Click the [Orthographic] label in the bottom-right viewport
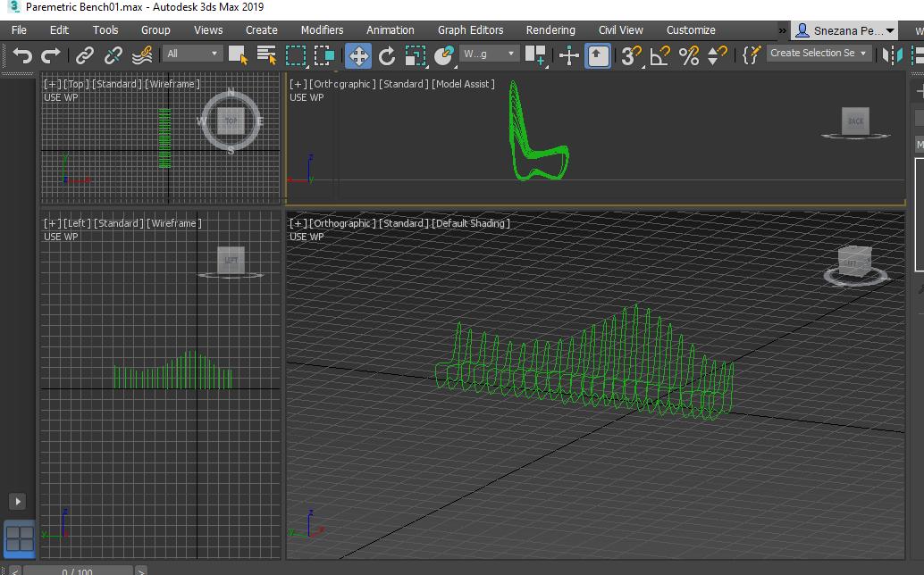Image resolution: width=924 pixels, height=575 pixels. (x=342, y=223)
